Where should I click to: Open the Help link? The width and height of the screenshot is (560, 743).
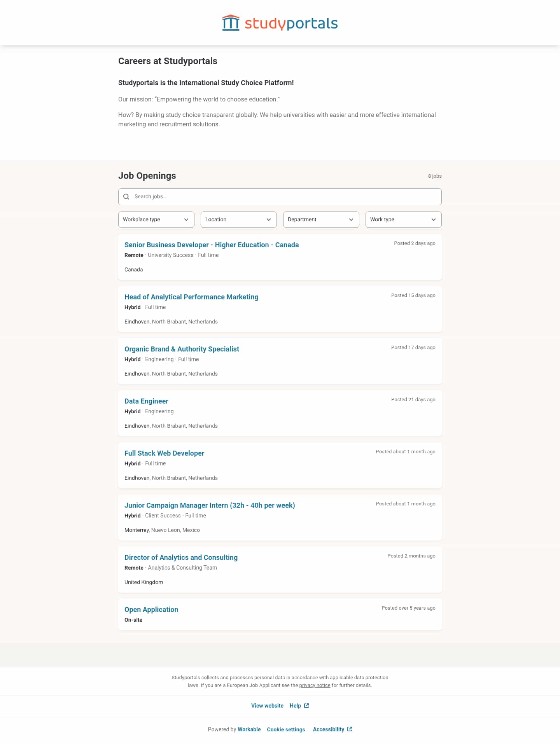295,706
